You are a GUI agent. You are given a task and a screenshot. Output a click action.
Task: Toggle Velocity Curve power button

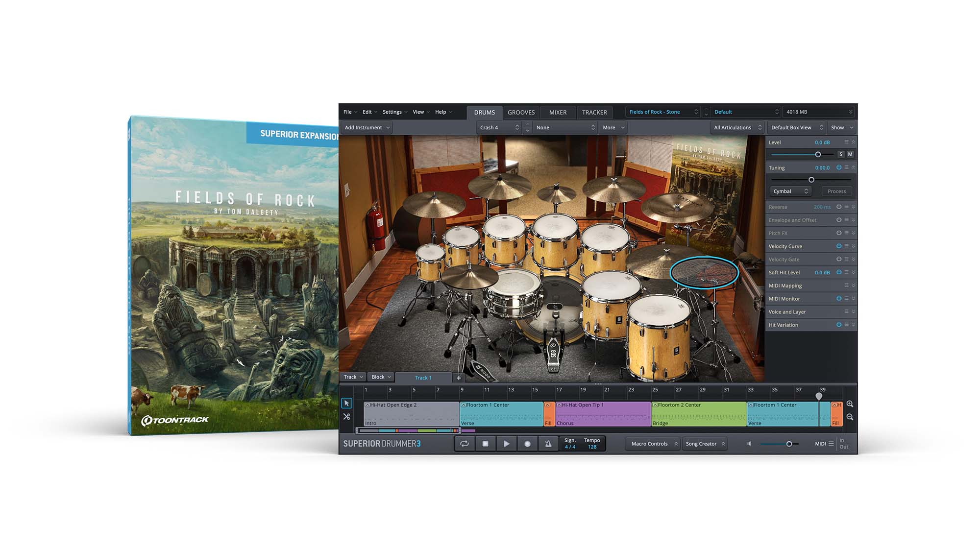[x=838, y=246]
